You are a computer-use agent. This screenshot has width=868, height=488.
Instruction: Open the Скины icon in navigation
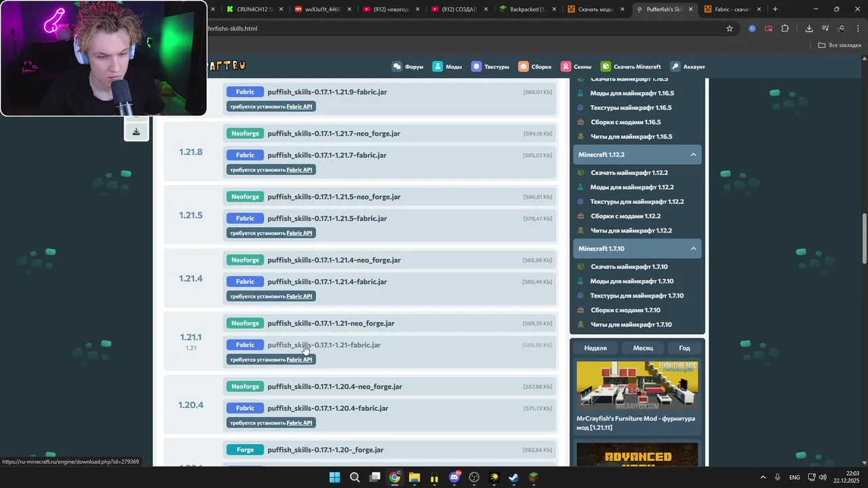[566, 66]
